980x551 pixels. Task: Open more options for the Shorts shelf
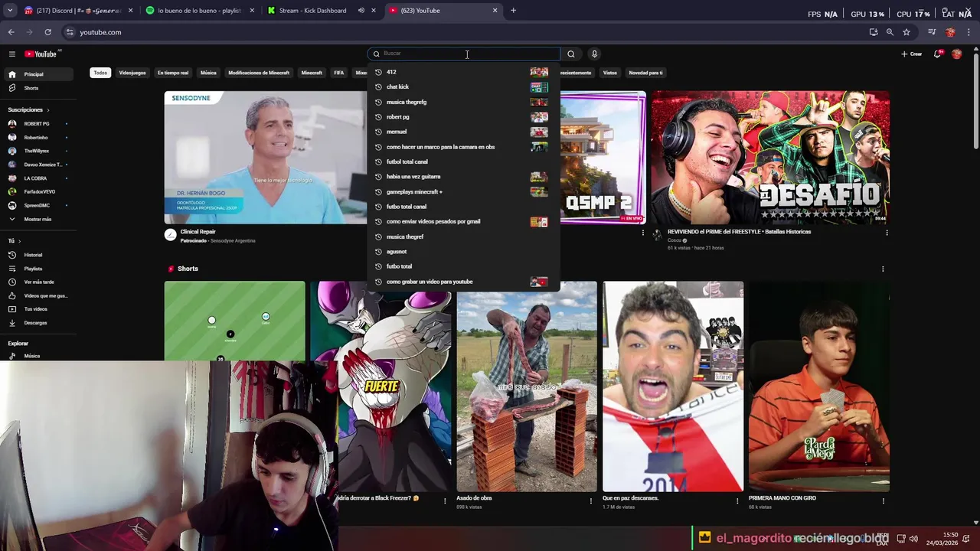(883, 269)
